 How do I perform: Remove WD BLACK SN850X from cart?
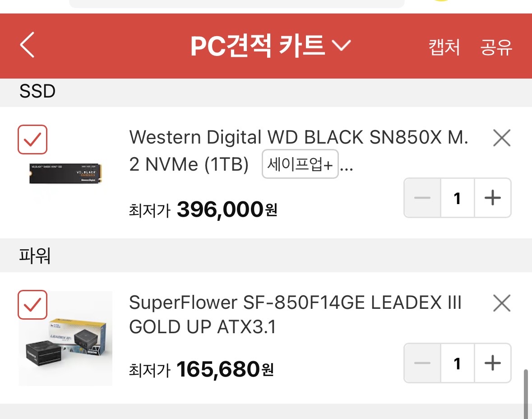tap(501, 138)
